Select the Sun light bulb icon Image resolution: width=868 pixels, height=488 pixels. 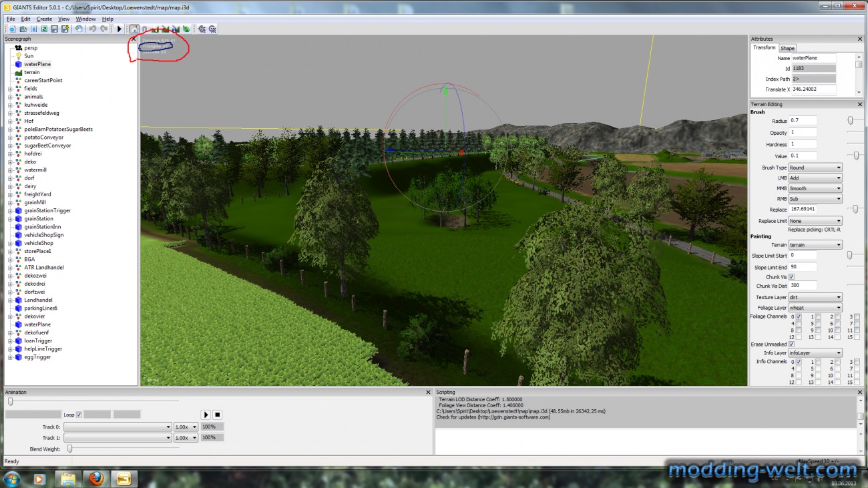pyautogui.click(x=18, y=56)
